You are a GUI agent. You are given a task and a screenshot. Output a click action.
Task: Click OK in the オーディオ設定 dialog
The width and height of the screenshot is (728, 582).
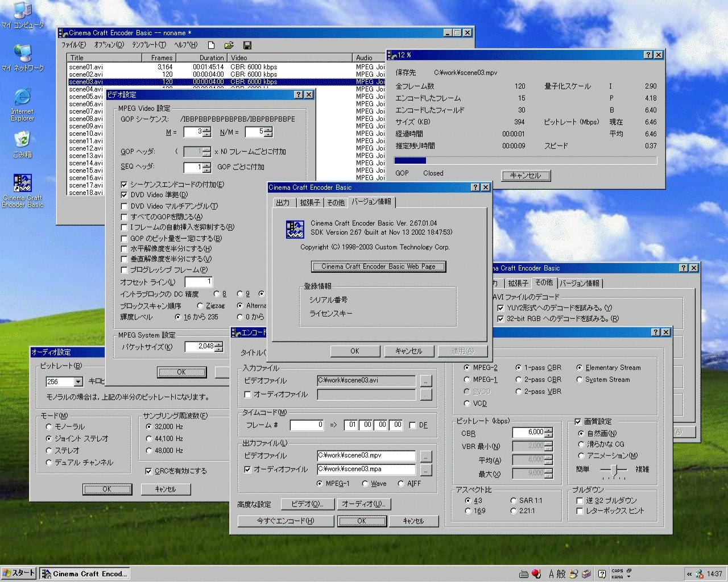pyautogui.click(x=107, y=489)
